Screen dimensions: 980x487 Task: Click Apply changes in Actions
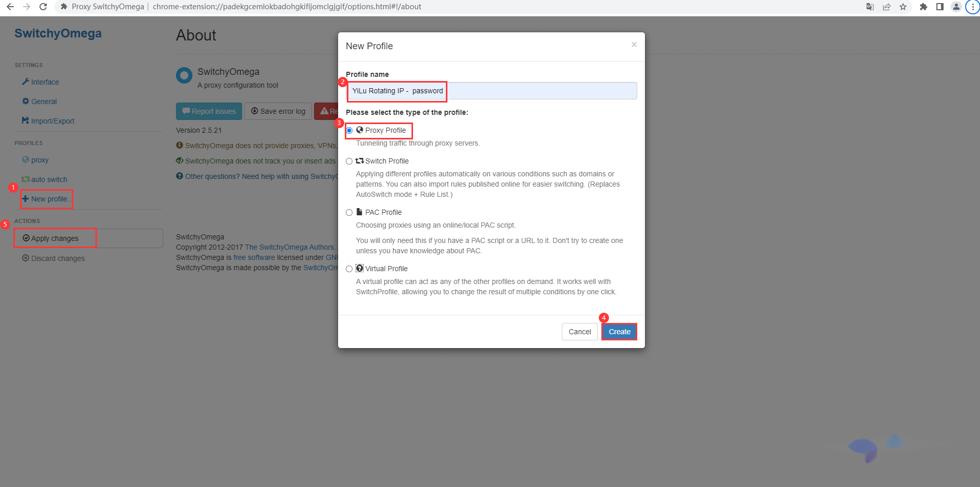tap(88, 238)
